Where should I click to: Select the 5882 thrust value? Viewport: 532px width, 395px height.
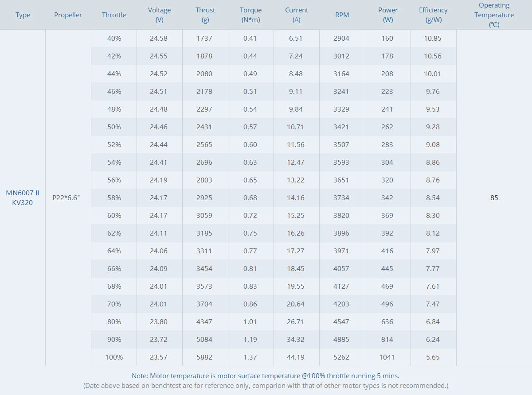click(204, 357)
